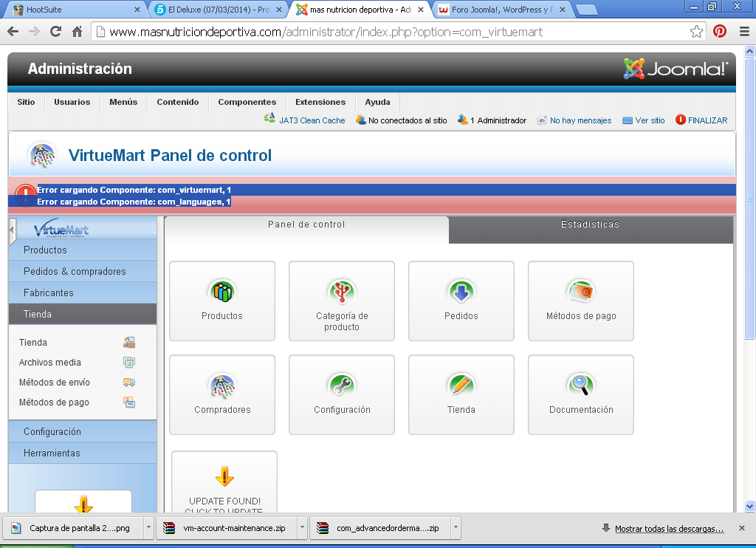Image resolution: width=756 pixels, height=548 pixels.
Task: Click Ver sitio link
Action: 650,120
